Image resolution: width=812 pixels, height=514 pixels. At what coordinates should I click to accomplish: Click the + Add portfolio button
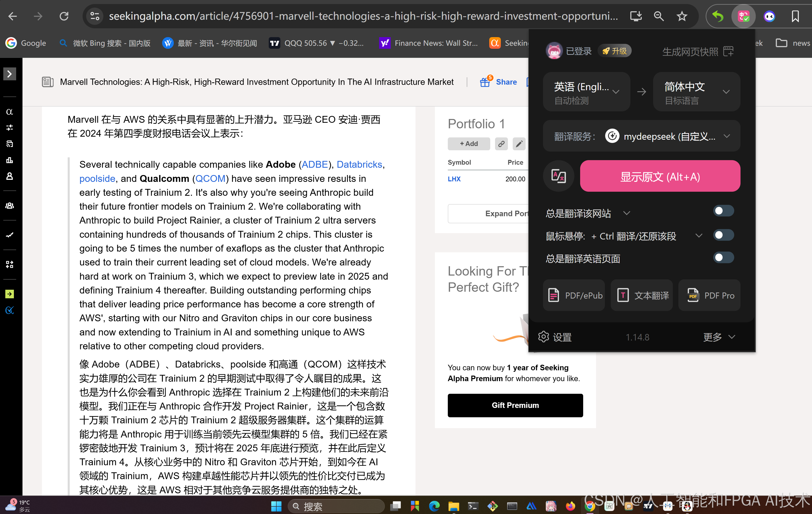469,144
